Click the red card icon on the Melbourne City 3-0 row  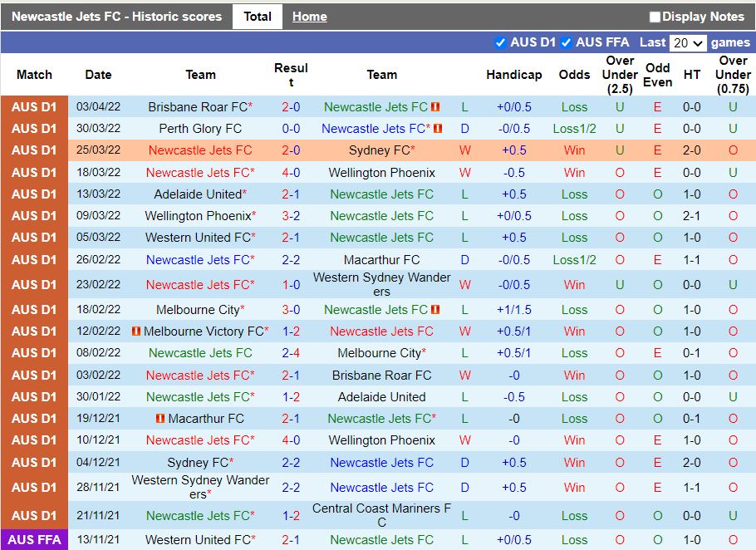point(435,309)
